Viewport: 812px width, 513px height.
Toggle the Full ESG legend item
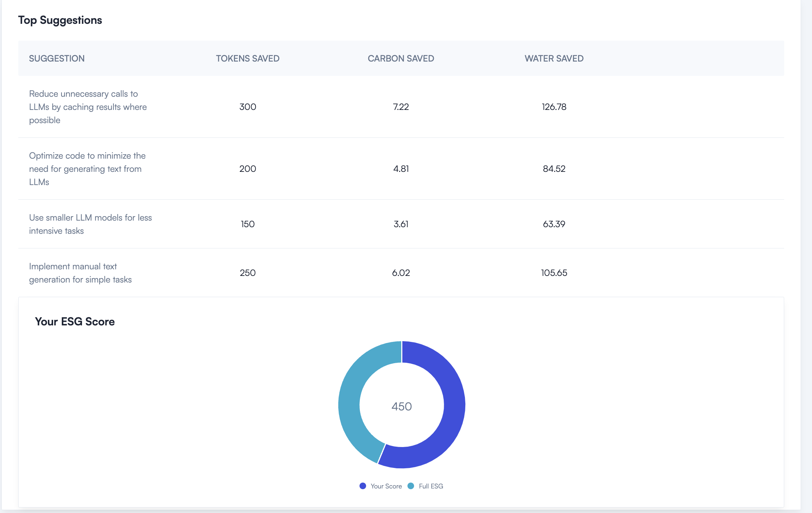point(431,486)
